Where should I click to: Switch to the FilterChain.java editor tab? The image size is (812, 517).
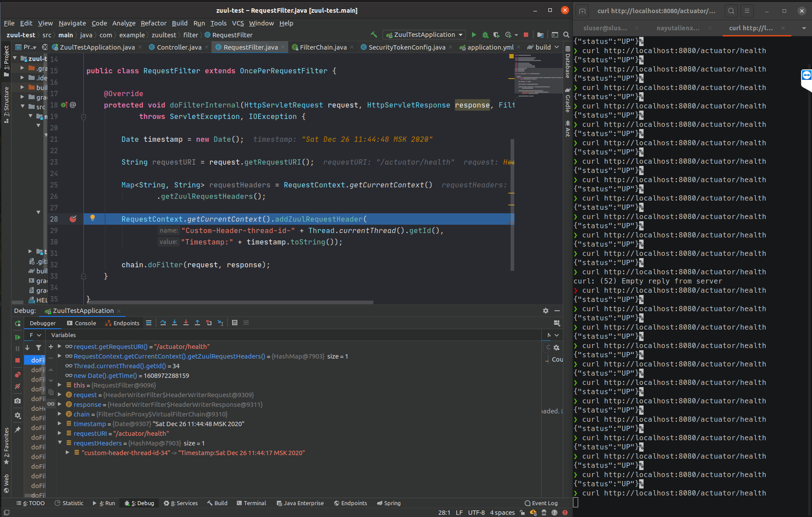coord(324,47)
